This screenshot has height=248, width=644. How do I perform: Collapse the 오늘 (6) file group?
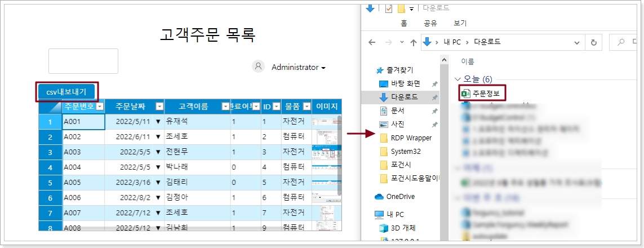click(x=458, y=79)
